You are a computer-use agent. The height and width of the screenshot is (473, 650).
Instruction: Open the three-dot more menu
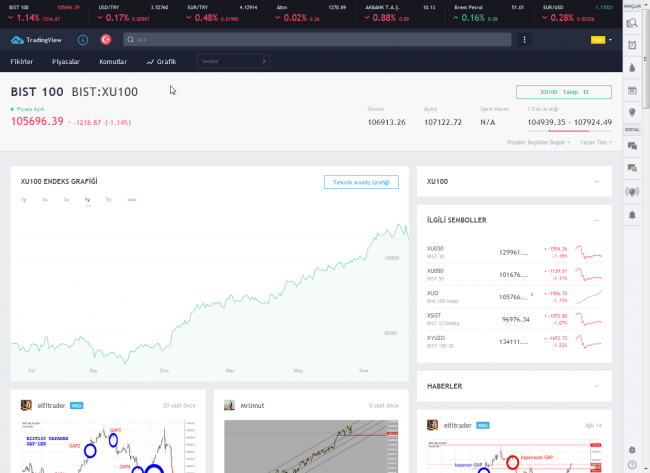(x=524, y=39)
